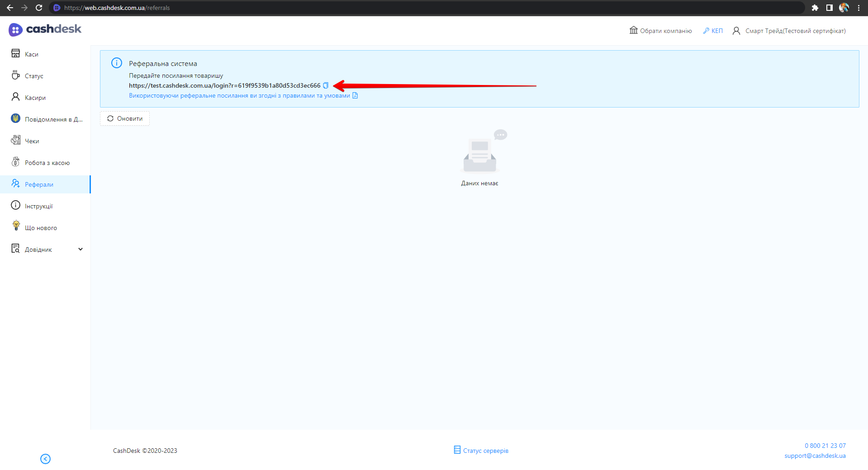Copy the referral link with the copy icon
Screen dimensions: 868x470
click(x=325, y=85)
